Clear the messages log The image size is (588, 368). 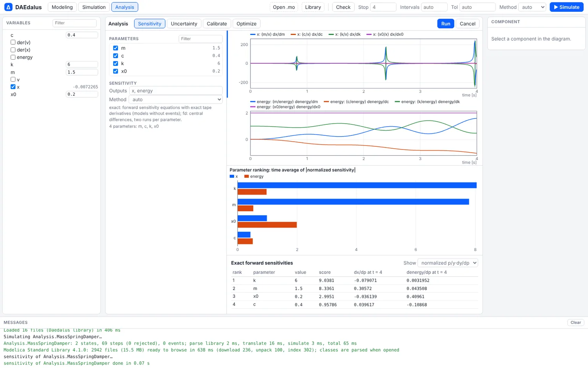576,322
